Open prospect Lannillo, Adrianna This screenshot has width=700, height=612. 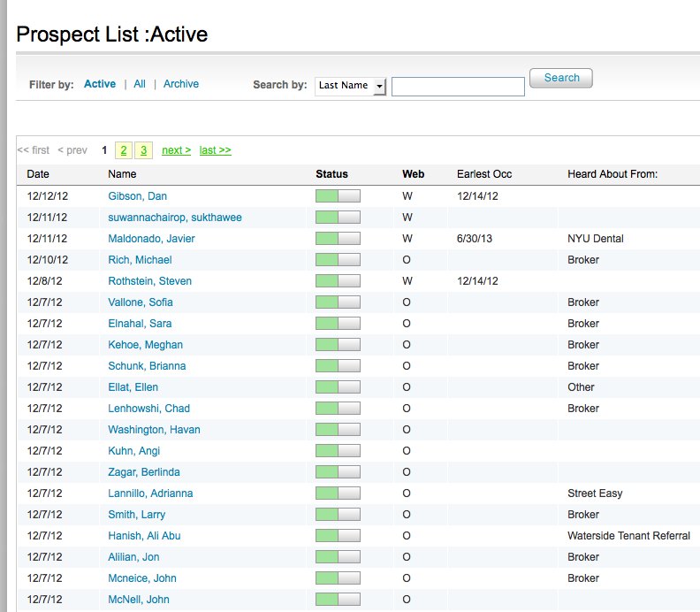tap(150, 493)
